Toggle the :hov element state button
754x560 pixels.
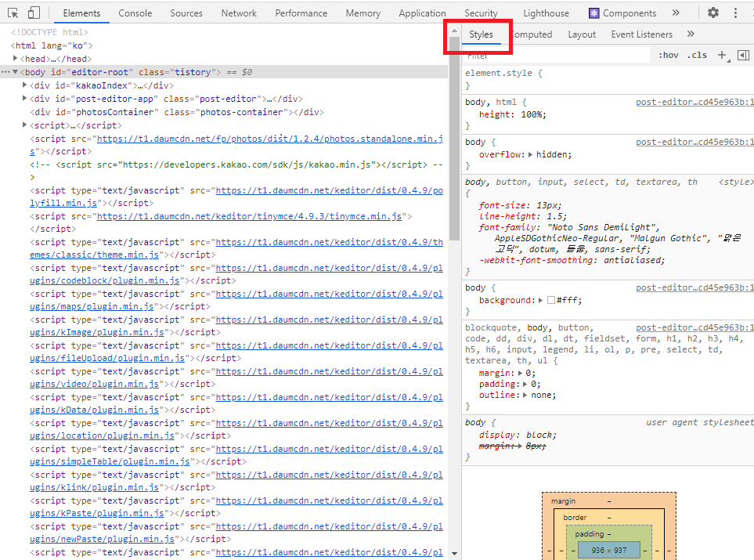coord(669,56)
